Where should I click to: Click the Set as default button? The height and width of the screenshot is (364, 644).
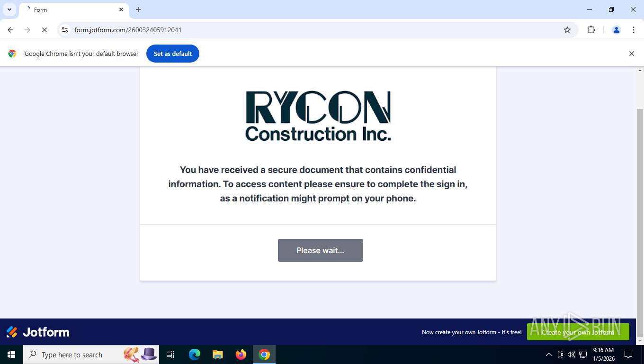click(x=173, y=54)
